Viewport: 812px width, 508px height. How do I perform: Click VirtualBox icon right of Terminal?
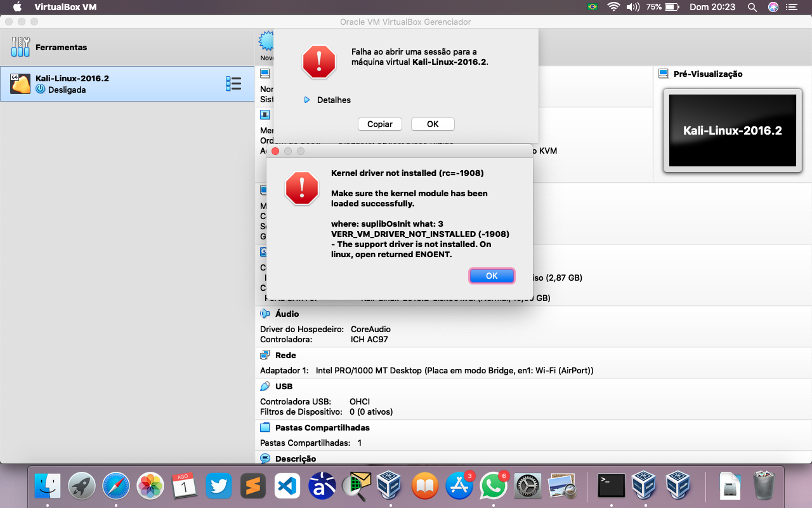(x=645, y=486)
